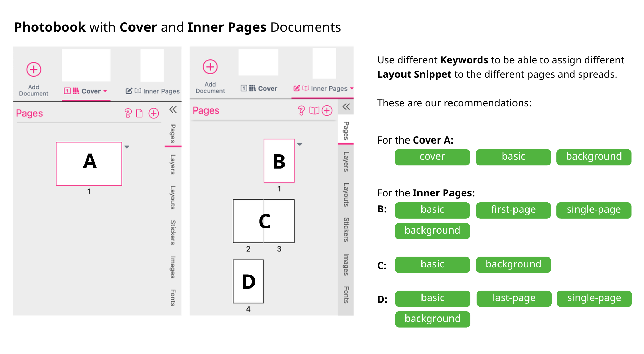The width and height of the screenshot is (644, 354).
Task: Add a page with plus icon in left Pages panel
Action: click(x=154, y=113)
